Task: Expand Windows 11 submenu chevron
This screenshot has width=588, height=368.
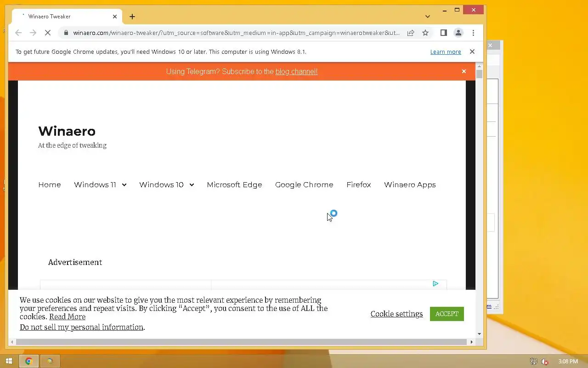Action: (x=124, y=185)
